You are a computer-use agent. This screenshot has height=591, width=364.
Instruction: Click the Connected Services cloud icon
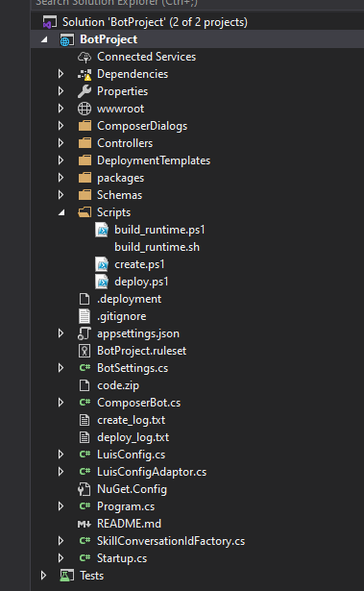[85, 57]
